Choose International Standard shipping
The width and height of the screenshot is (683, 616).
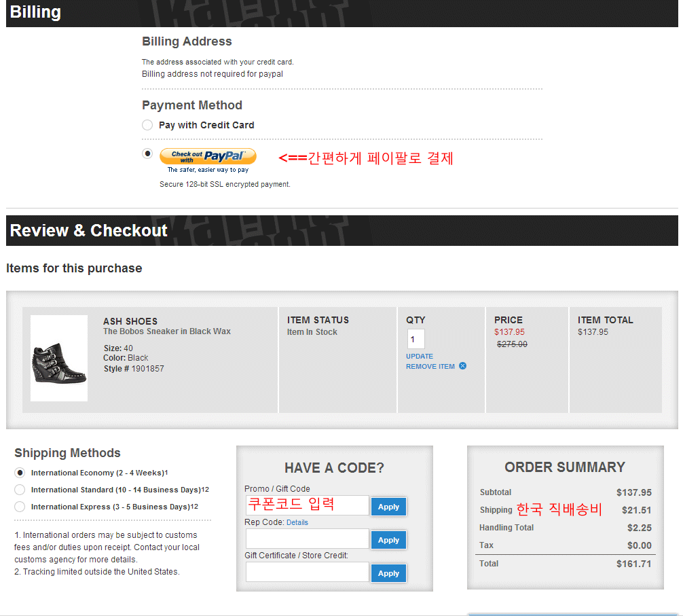(20, 490)
